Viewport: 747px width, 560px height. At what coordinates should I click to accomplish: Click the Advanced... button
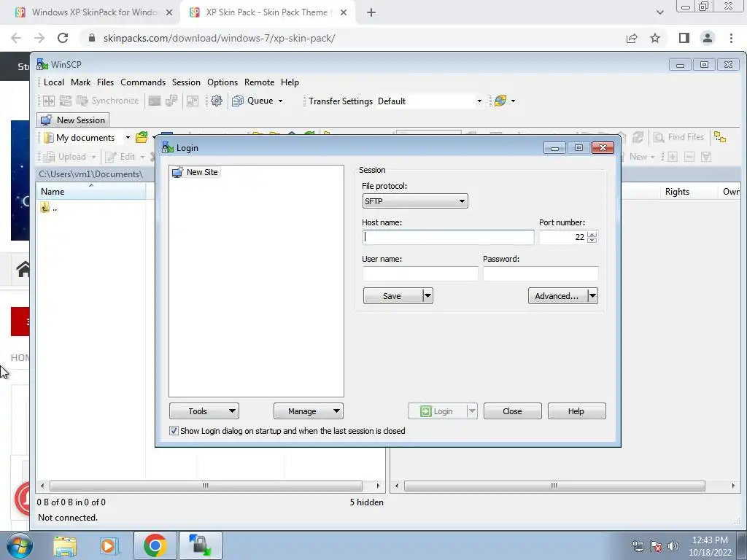tap(557, 296)
